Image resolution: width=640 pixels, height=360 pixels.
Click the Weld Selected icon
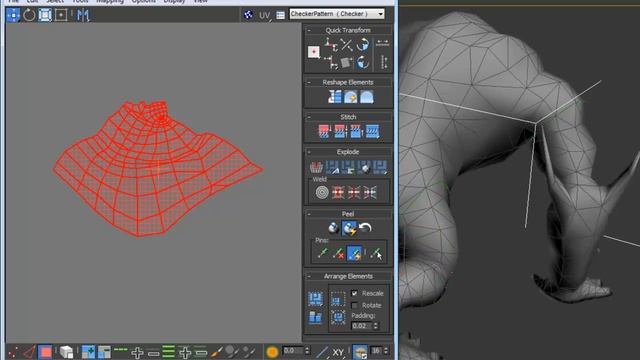(x=338, y=192)
